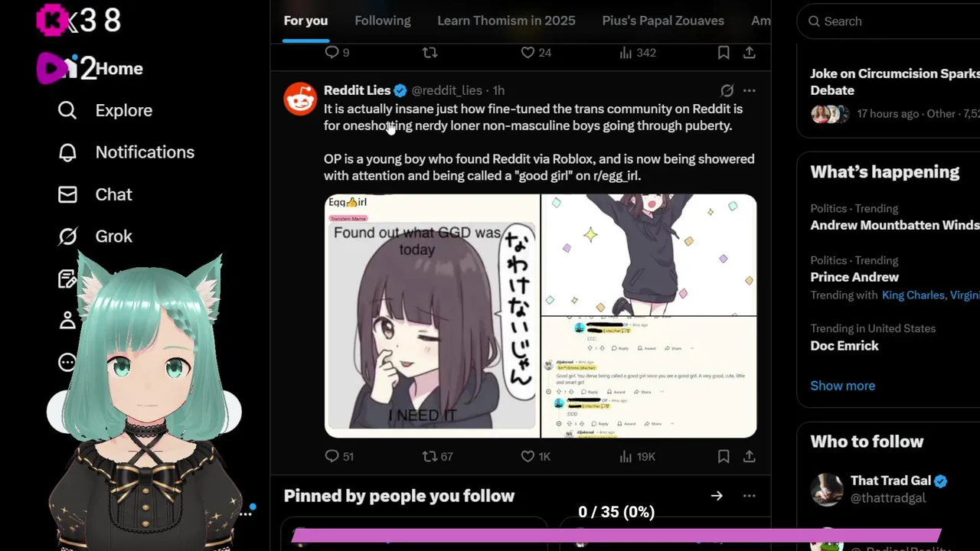
Task: Open the Notifications bell
Action: (x=67, y=152)
